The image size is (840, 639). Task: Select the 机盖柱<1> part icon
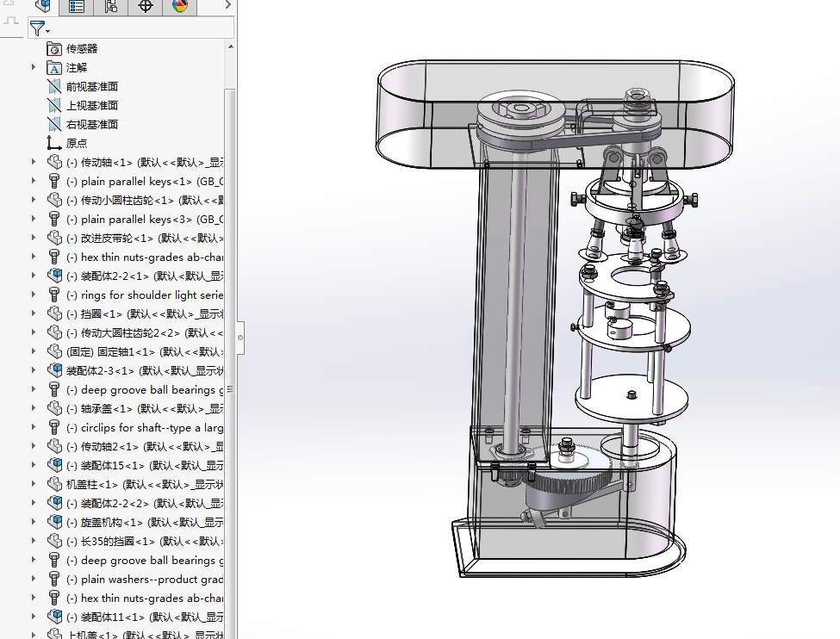54,485
